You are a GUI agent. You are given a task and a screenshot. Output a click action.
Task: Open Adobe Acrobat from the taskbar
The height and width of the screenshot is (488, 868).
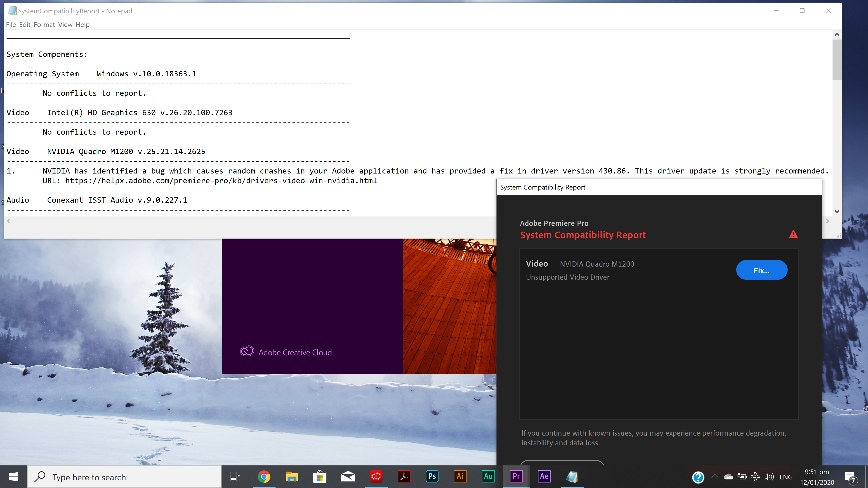pos(404,476)
